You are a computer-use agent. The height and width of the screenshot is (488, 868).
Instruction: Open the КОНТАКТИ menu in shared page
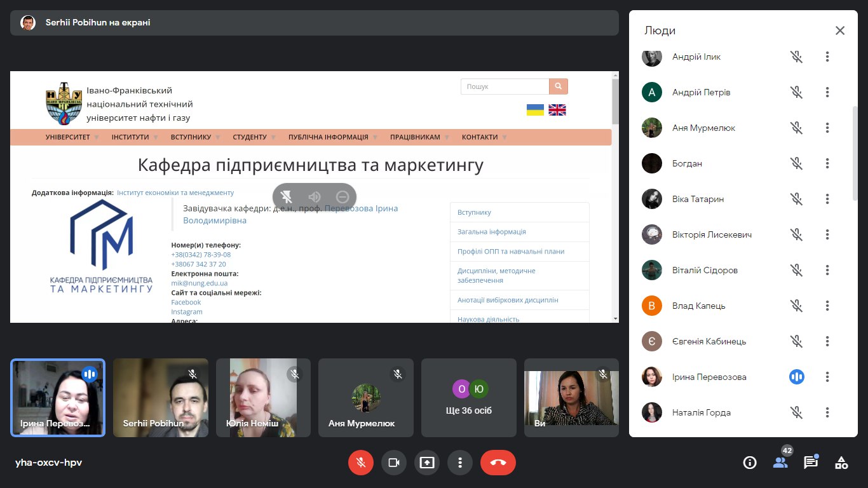click(x=480, y=137)
